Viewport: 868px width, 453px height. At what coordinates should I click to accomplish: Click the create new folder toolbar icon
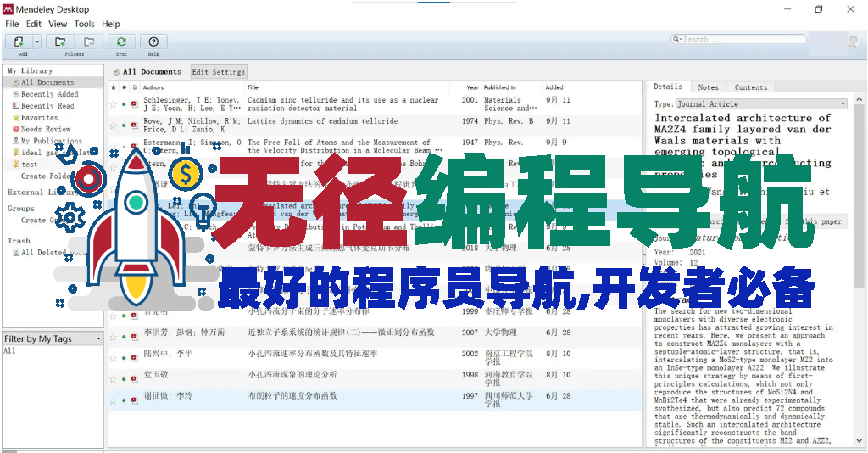coord(60,42)
